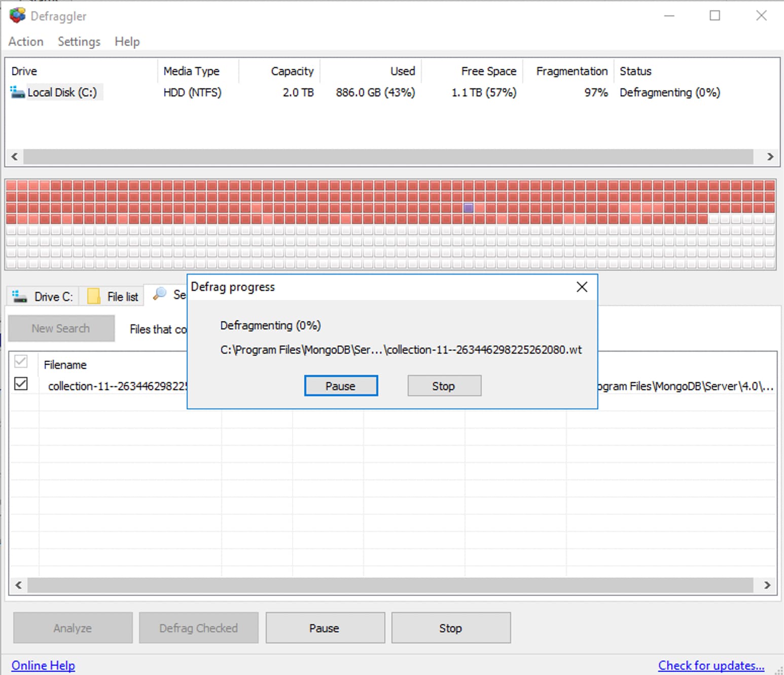Viewport: 784px width, 675px height.
Task: Open the Help menu
Action: coord(127,42)
